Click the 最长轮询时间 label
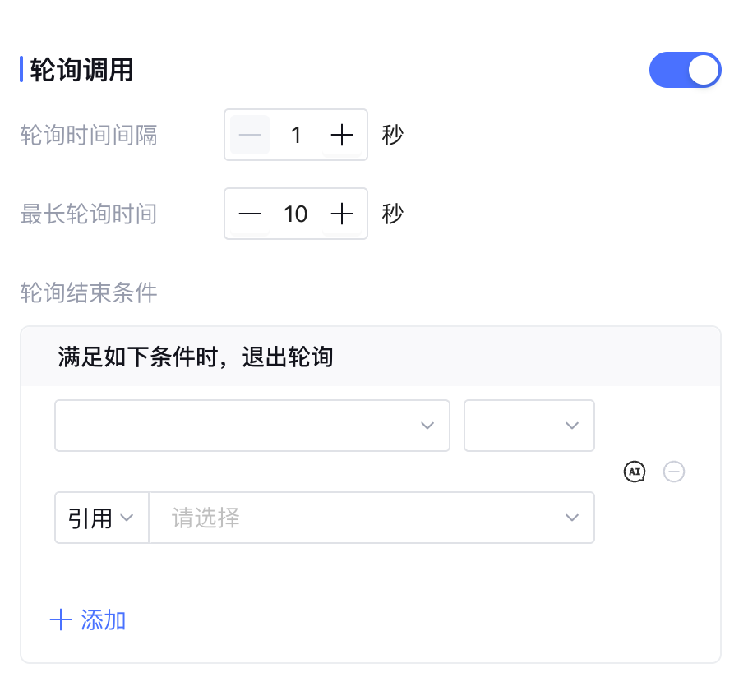748x700 pixels. coord(89,214)
